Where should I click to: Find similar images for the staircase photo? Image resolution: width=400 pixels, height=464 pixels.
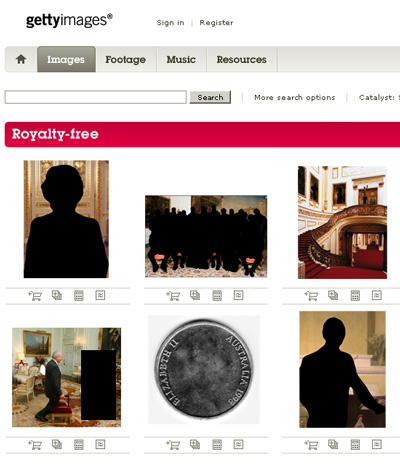click(377, 295)
